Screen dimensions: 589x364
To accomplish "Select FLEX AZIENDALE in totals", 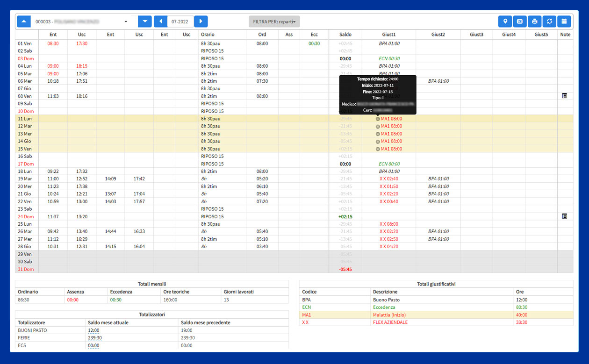I will 390,322.
